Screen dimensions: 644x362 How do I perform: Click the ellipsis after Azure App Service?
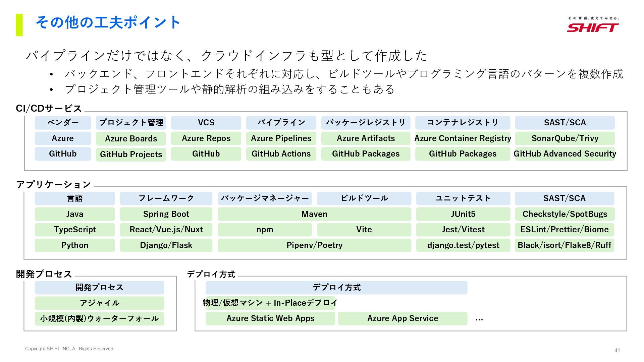(x=479, y=319)
